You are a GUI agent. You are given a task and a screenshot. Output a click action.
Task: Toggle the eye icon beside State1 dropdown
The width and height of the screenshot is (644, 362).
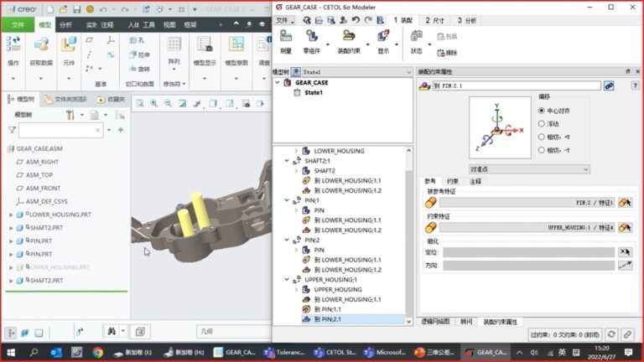pos(296,72)
